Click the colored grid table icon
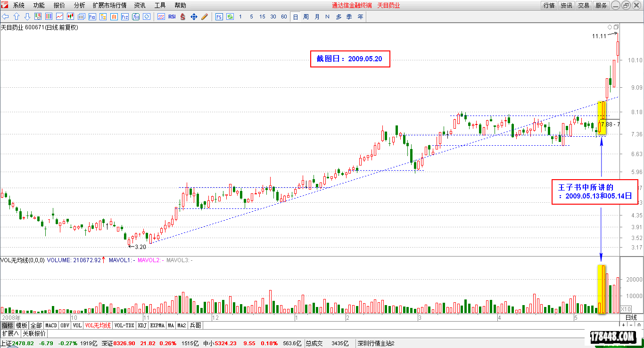The height and width of the screenshot is (348, 644). (49, 17)
